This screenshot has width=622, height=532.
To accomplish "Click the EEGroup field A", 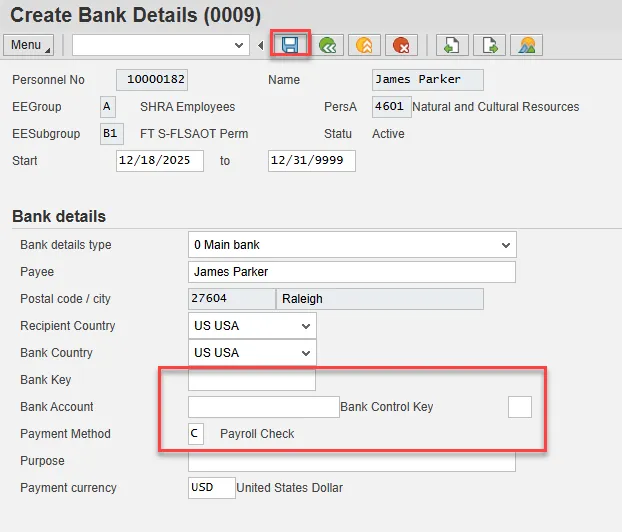I will 108,107.
